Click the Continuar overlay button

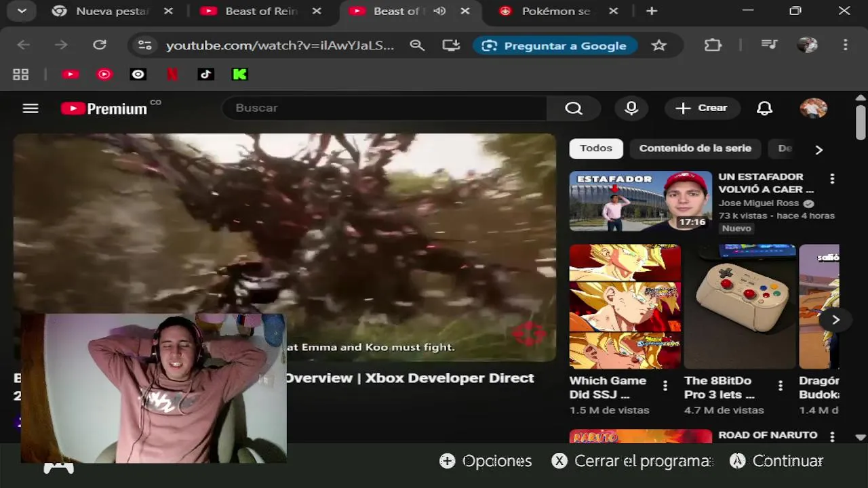(776, 461)
